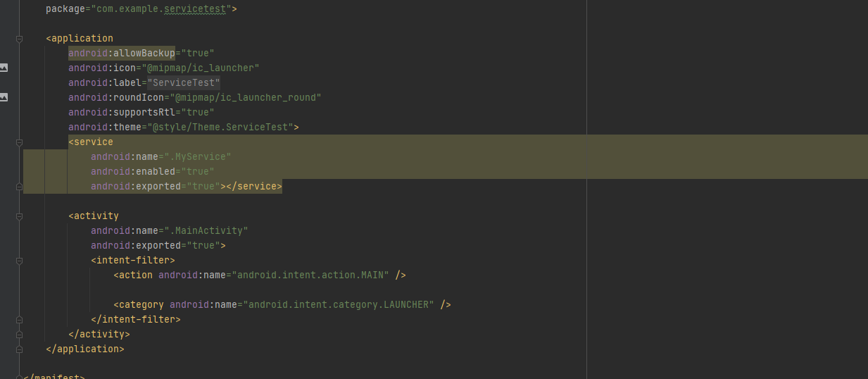Click the fold end marker at closing application tag

point(19,349)
